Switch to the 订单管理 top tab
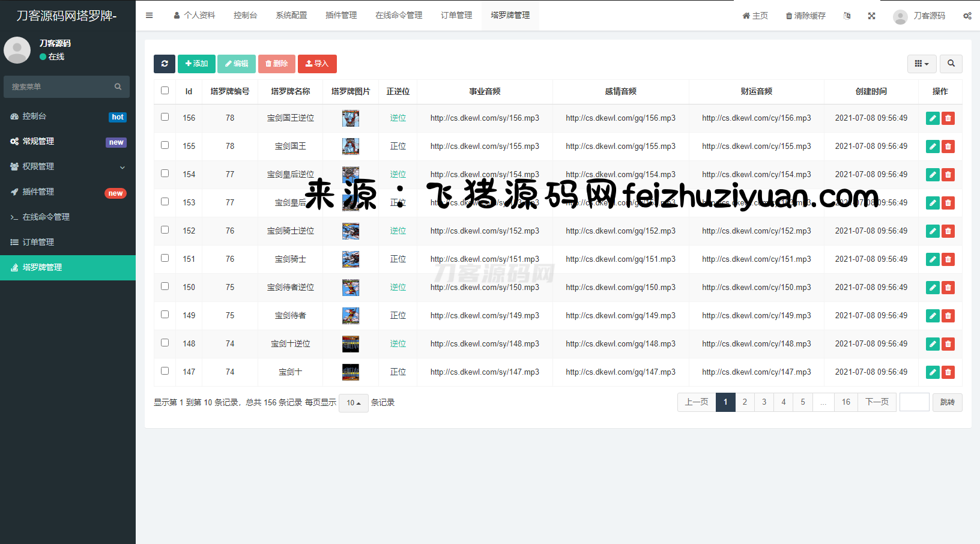 (x=456, y=16)
